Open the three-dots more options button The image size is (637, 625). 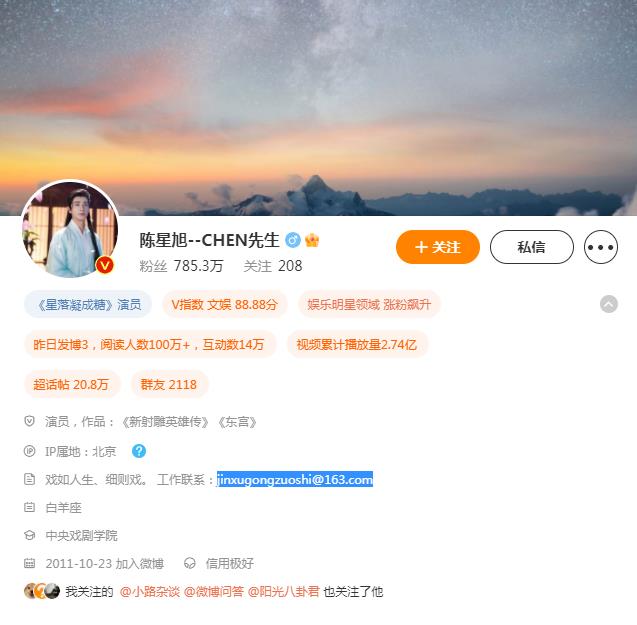point(600,247)
